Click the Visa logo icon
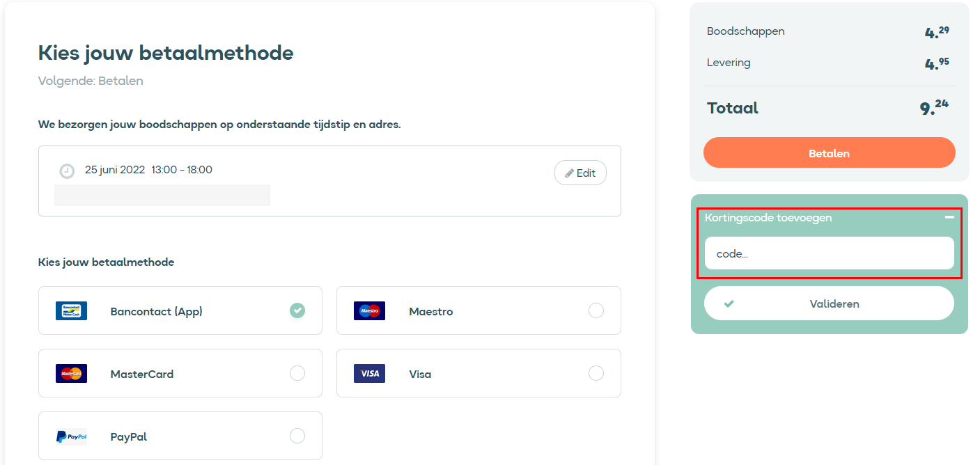 point(369,373)
